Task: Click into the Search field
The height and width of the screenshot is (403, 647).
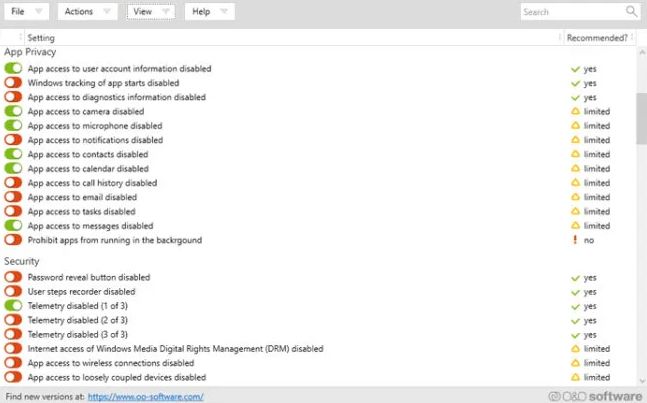Action: click(x=574, y=12)
